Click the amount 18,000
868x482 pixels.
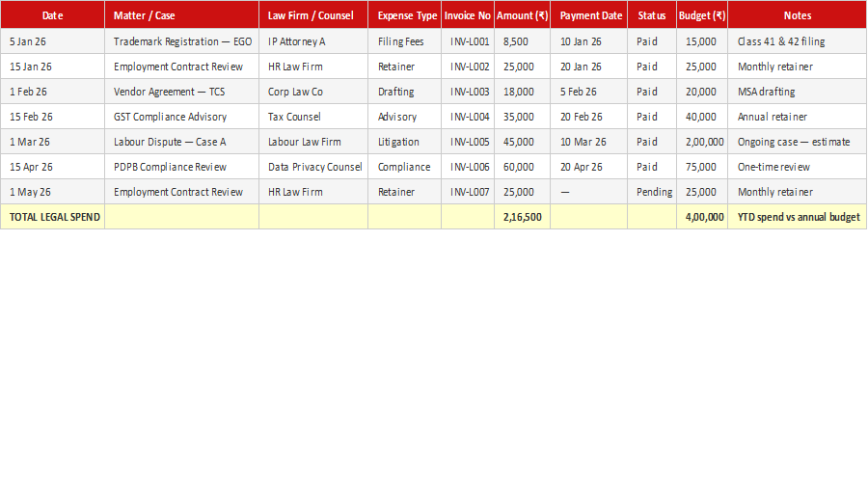tap(522, 92)
